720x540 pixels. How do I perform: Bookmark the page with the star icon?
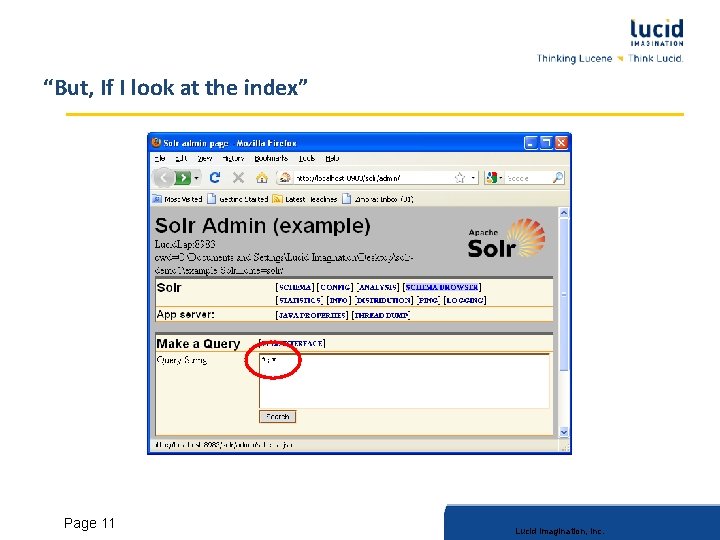coord(459,178)
